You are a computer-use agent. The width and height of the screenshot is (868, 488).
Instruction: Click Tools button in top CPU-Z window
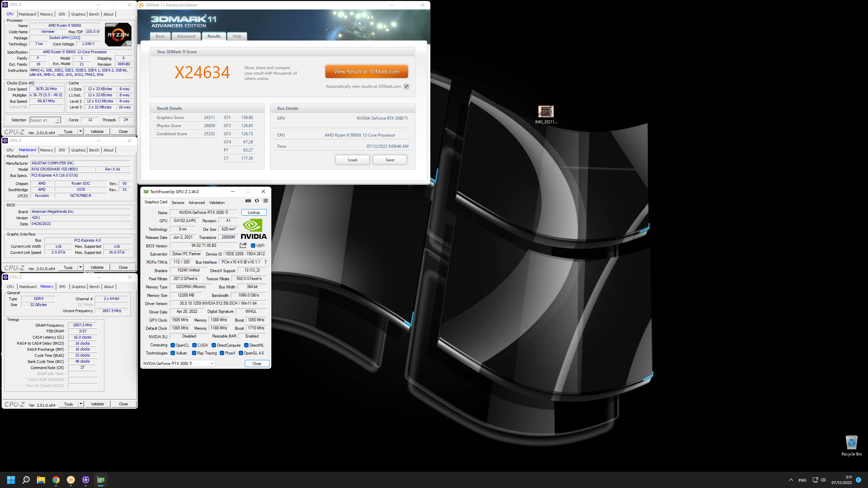pos(68,131)
